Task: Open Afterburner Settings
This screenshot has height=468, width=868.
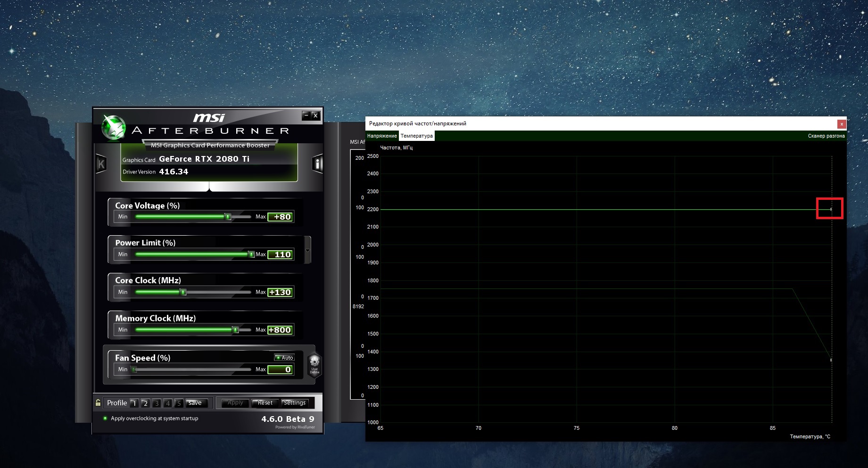Action: [295, 403]
